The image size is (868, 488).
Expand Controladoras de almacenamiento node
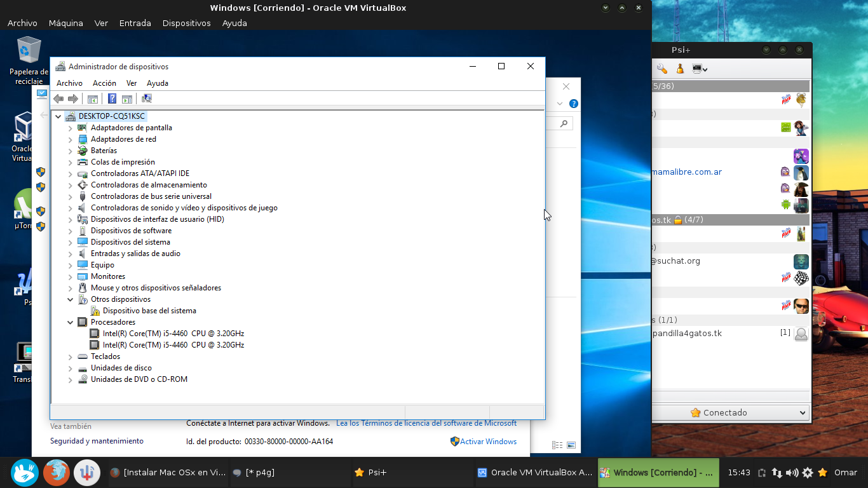coord(71,185)
